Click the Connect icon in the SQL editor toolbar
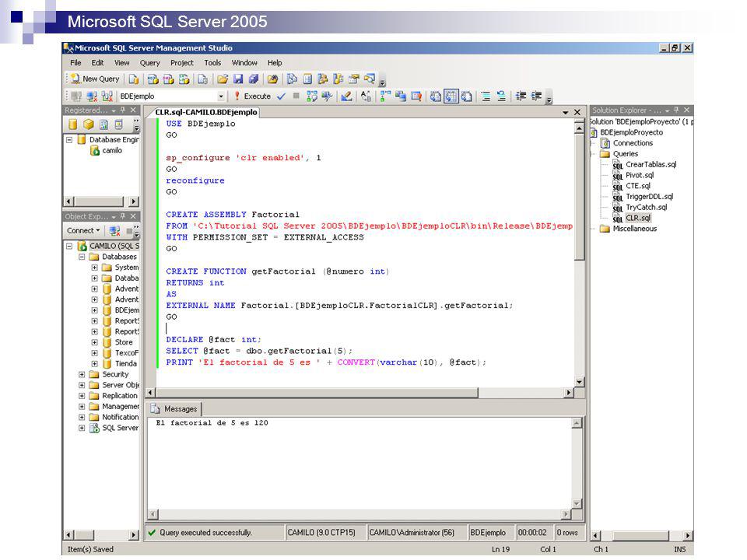 (x=75, y=96)
